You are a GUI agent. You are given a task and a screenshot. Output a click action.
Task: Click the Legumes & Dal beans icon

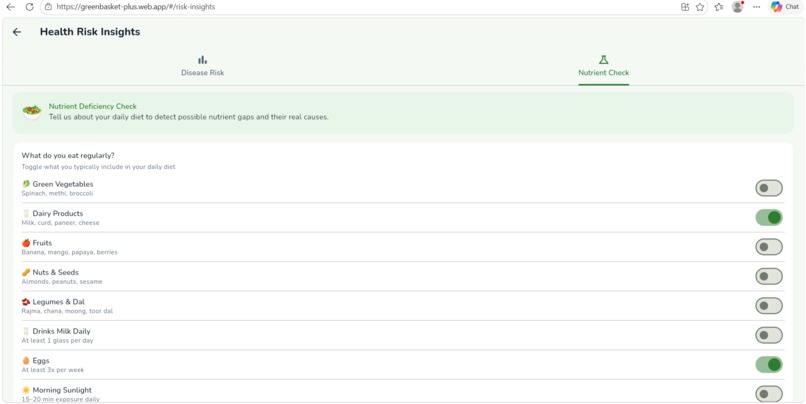coord(26,302)
